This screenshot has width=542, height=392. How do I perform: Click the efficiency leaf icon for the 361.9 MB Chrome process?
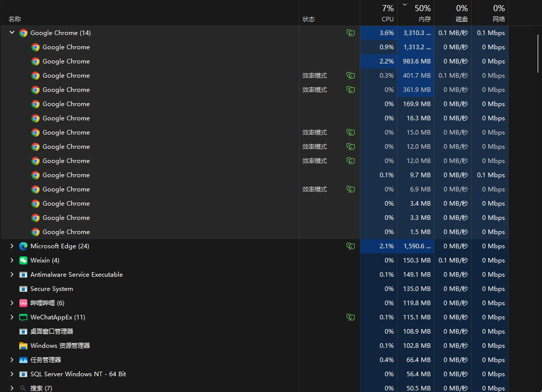click(x=351, y=89)
